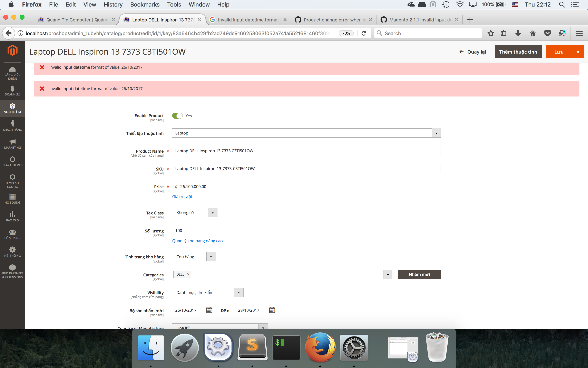Viewport: 588px width, 368px height.
Task: Open Firefox hamburger menu
Action: (579, 33)
